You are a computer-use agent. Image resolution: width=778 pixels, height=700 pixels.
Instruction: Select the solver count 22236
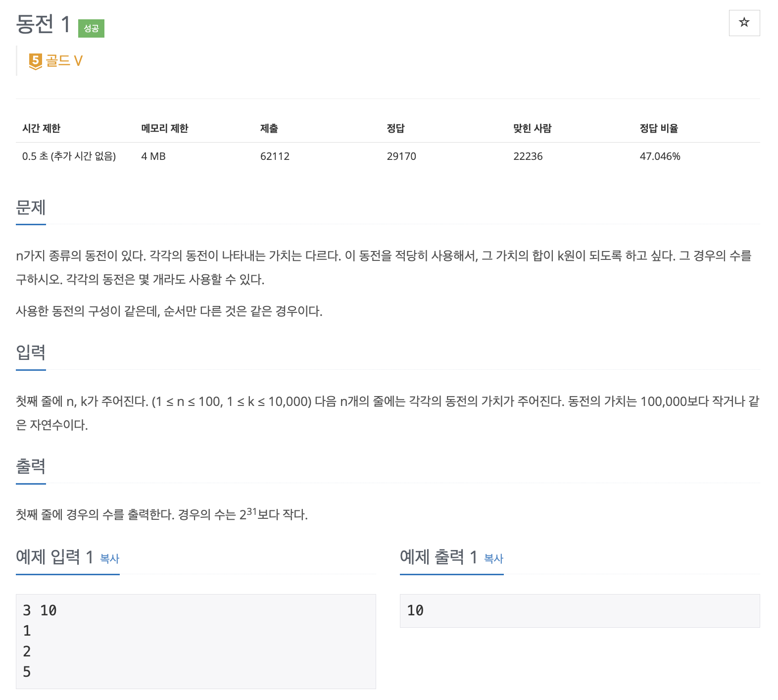click(527, 156)
